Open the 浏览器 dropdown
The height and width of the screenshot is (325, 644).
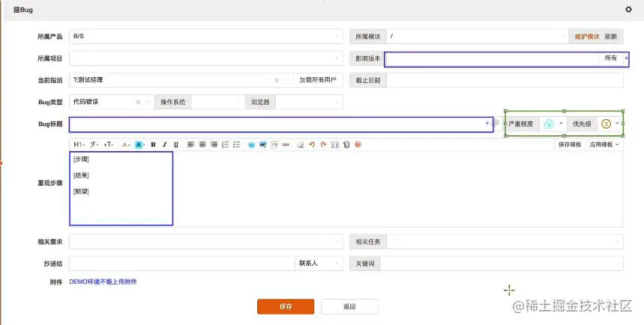pyautogui.click(x=309, y=102)
